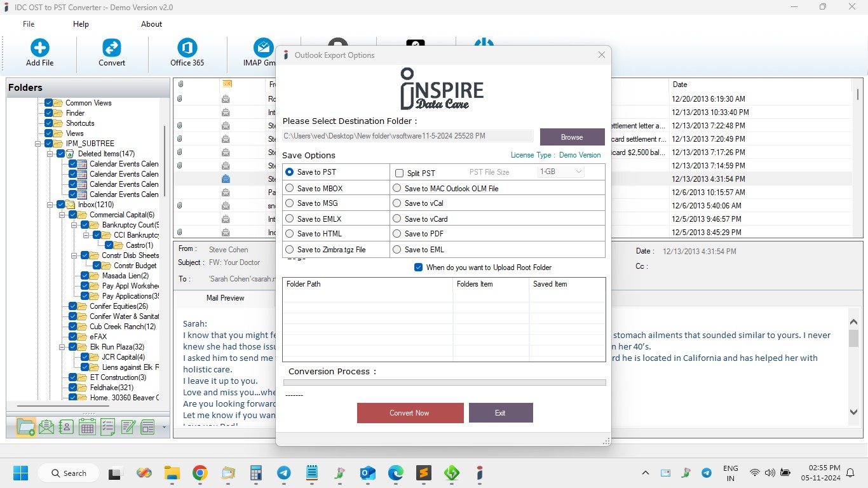Collapse the IPM_SUBTREE tree node
This screenshot has height=488, width=868.
pos(39,144)
